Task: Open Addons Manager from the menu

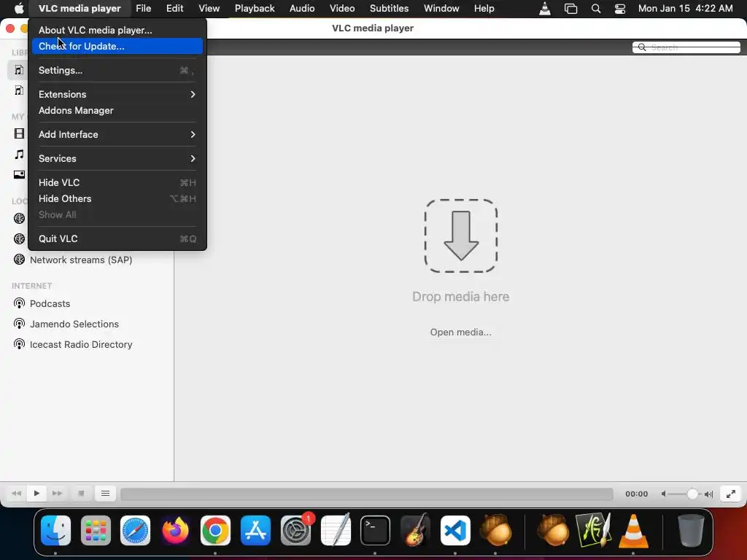Action: pos(117,111)
